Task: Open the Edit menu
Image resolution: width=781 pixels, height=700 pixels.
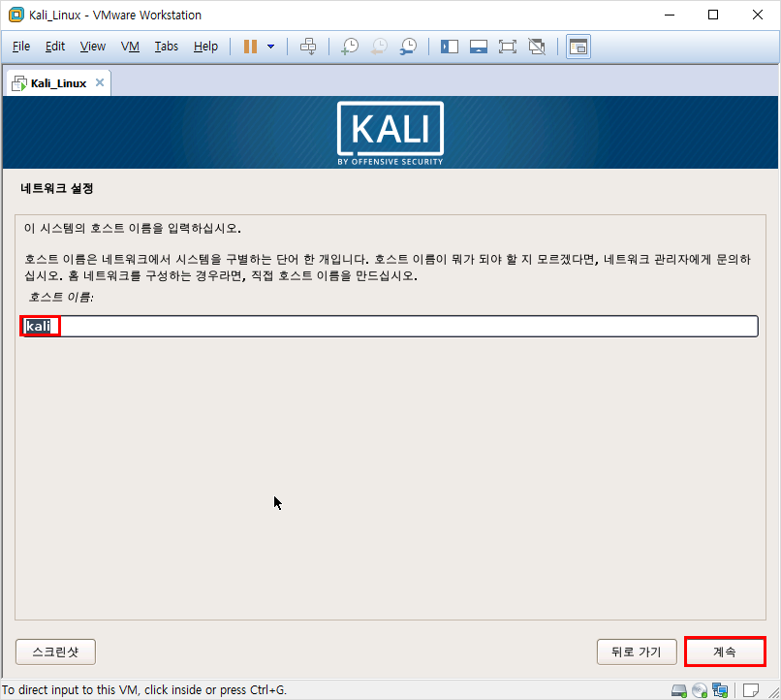Action: [55, 47]
